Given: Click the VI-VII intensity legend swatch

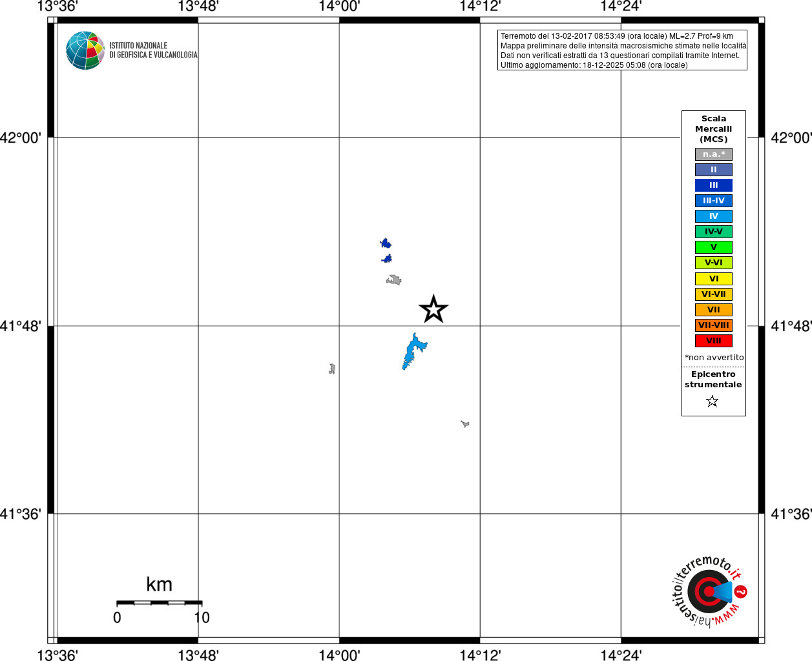Looking at the screenshot, I should 714,294.
